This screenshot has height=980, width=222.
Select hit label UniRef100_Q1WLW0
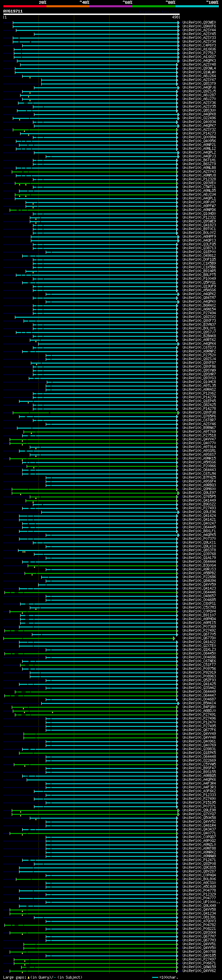click(x=199, y=72)
